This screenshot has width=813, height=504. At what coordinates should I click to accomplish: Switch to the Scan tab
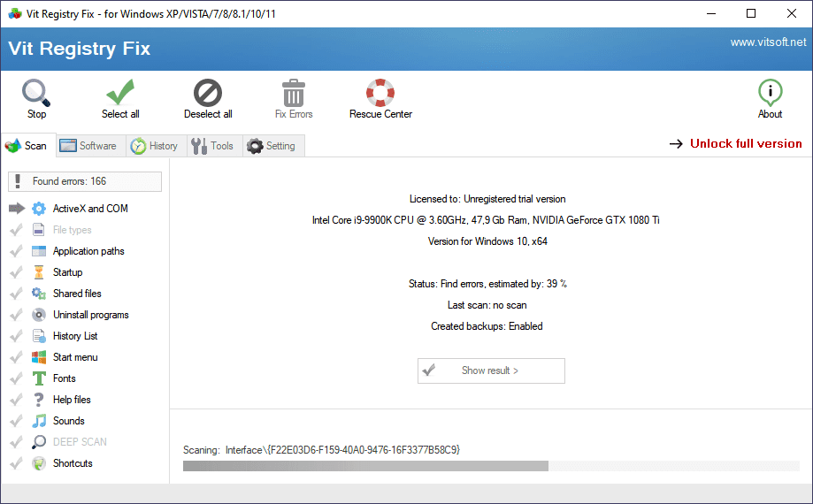pyautogui.click(x=28, y=146)
